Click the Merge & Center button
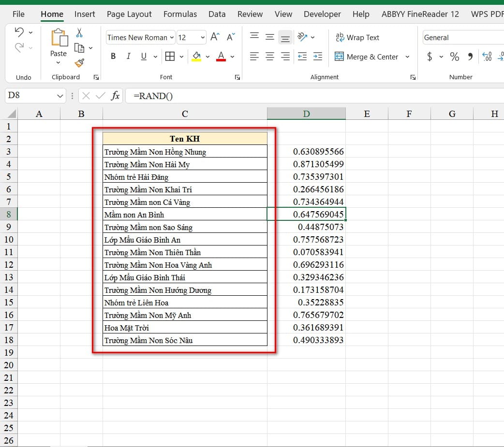This screenshot has width=504, height=447. click(367, 57)
